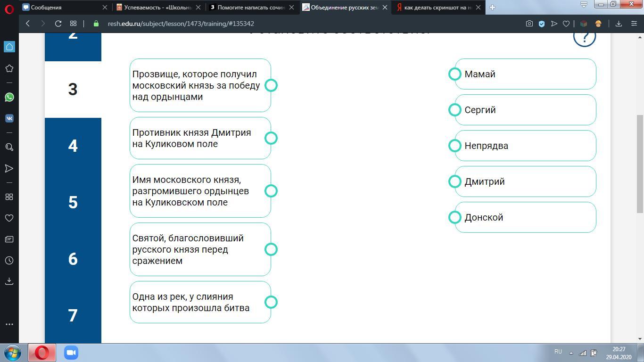Click connector of Имя московского князя card
644x362 pixels.
271,191
